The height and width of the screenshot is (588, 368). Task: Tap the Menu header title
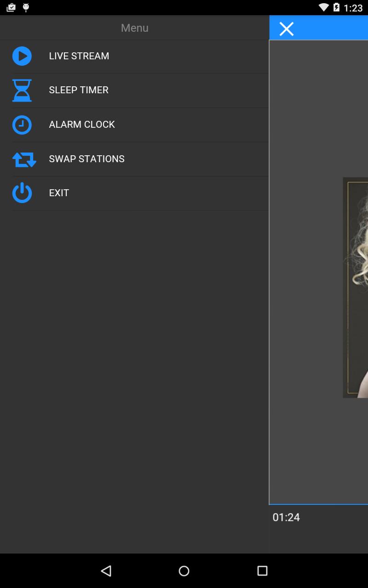pos(134,28)
